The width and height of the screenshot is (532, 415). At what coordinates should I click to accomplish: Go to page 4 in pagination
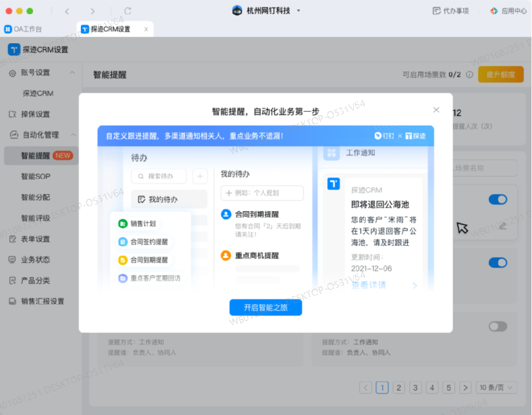tap(432, 387)
